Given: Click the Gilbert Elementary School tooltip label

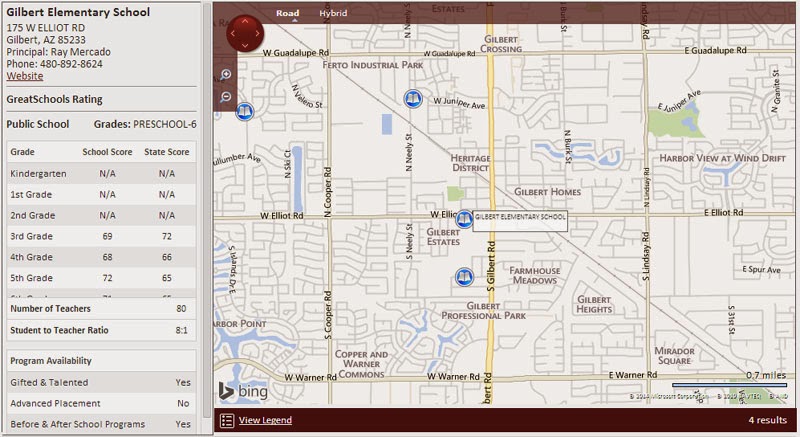Looking at the screenshot, I should (x=520, y=221).
